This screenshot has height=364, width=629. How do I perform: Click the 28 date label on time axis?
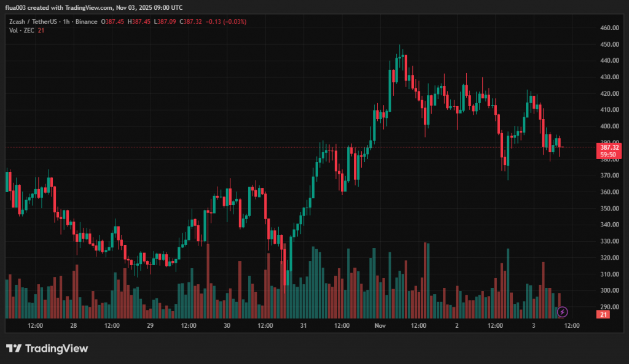(x=74, y=325)
